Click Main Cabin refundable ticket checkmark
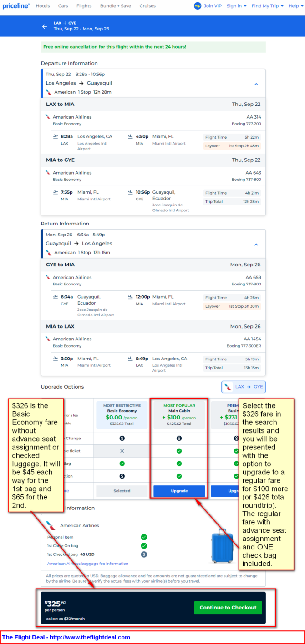Viewport: 305px width, 644px height. 179,451
